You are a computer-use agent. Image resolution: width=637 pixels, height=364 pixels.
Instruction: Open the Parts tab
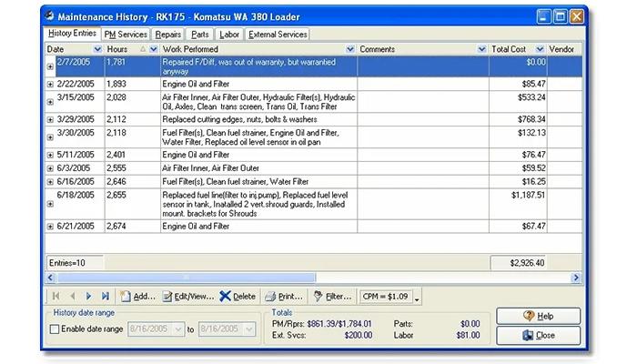coord(200,35)
